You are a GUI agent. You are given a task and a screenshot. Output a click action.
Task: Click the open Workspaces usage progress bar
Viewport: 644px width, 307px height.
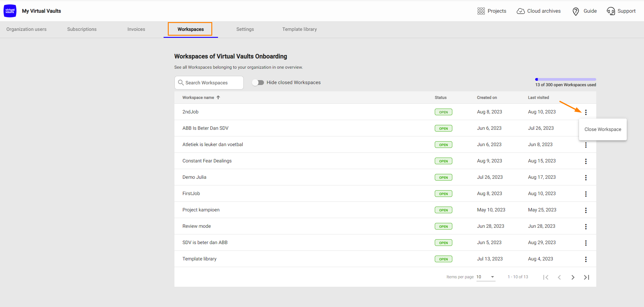point(566,80)
